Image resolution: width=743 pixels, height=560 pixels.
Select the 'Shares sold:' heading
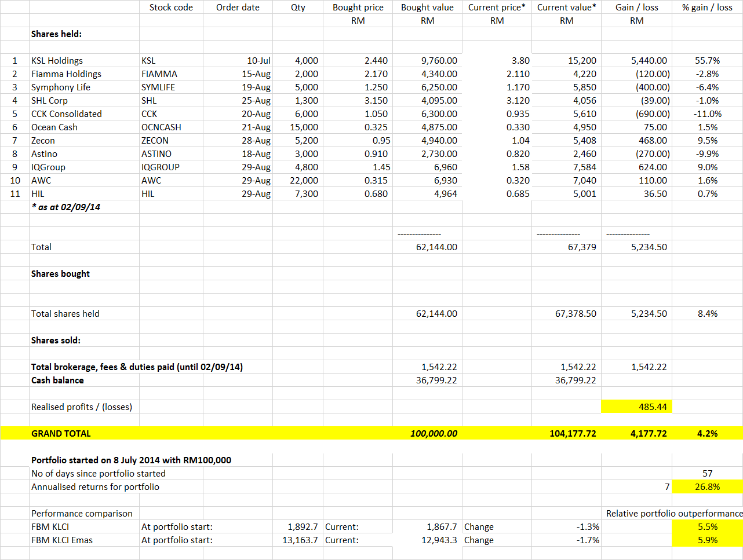pos(56,340)
